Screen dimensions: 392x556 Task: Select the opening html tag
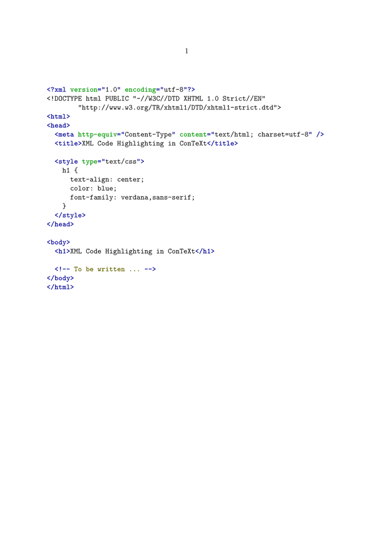click(58, 117)
